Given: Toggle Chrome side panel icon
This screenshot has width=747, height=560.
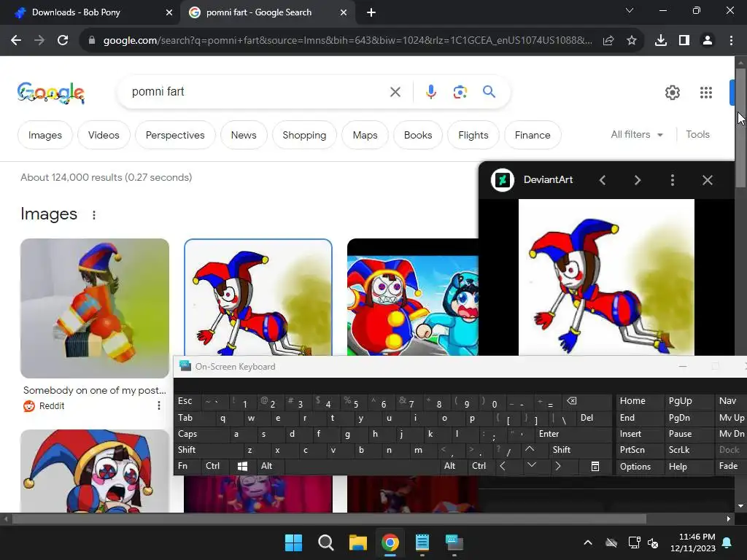Looking at the screenshot, I should 684,41.
